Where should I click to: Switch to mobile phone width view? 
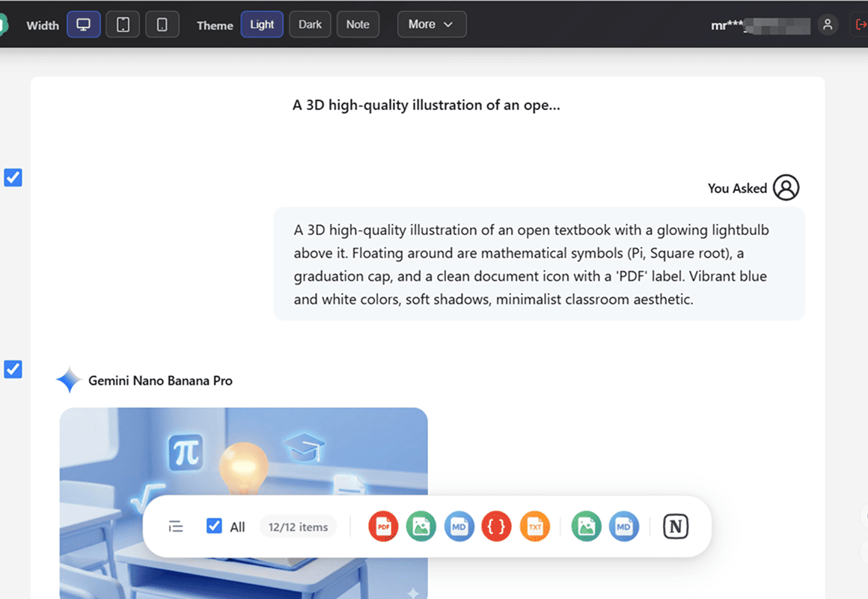[x=162, y=25]
